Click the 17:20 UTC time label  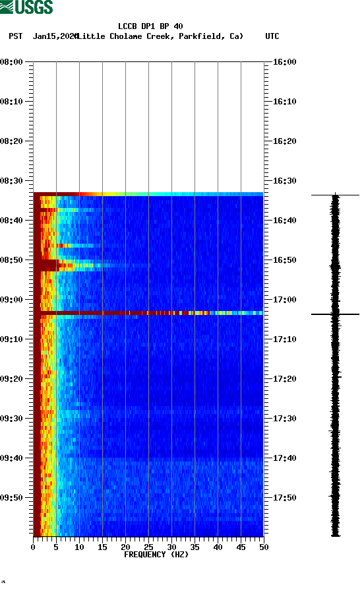pos(284,378)
